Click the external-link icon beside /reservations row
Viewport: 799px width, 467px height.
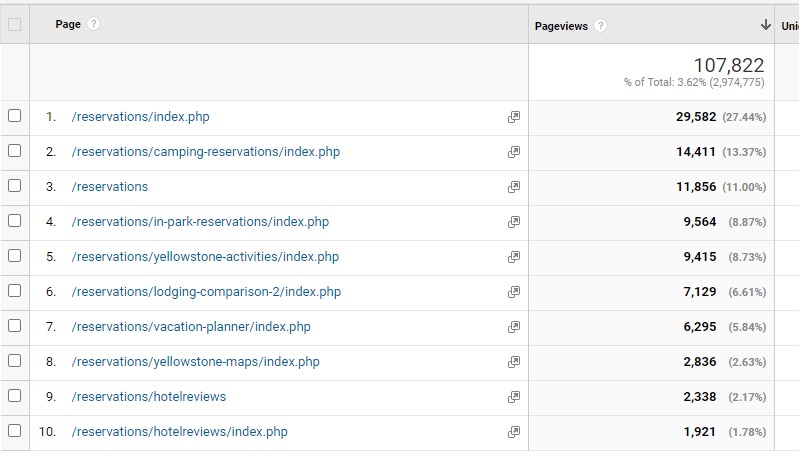(x=514, y=187)
